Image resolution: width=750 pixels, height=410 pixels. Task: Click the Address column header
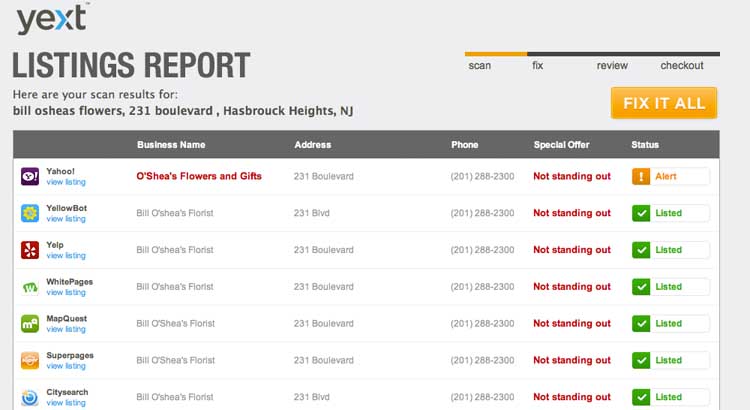pyautogui.click(x=313, y=144)
